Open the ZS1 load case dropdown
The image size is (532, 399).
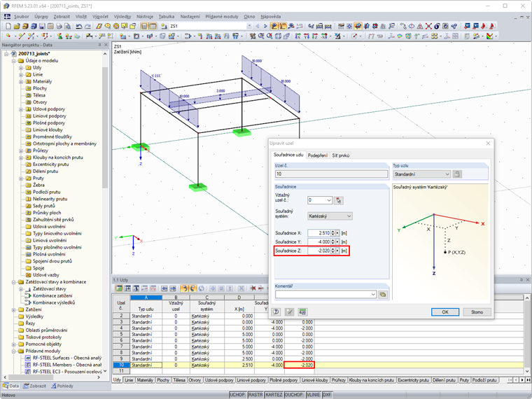pyautogui.click(x=249, y=26)
